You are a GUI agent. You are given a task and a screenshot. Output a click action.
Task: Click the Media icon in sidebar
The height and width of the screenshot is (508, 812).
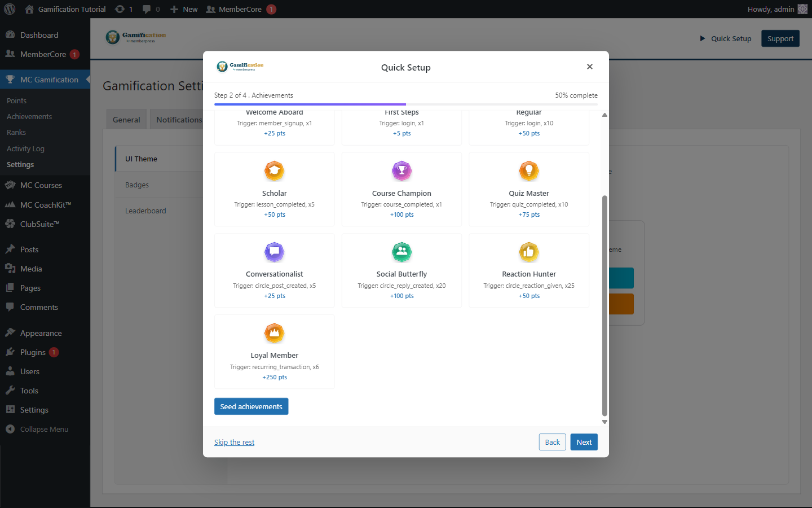coord(10,269)
